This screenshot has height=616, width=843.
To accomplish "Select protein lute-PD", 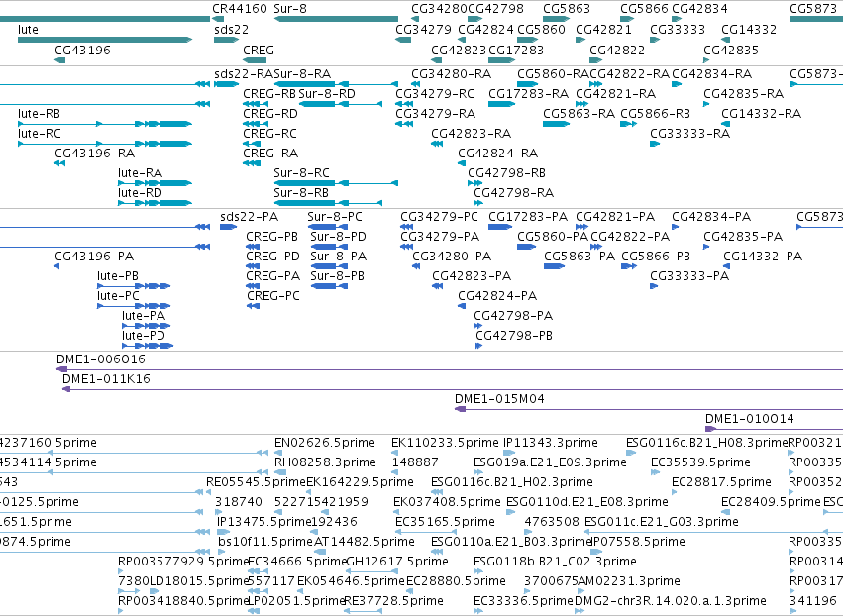I will click(x=143, y=336).
